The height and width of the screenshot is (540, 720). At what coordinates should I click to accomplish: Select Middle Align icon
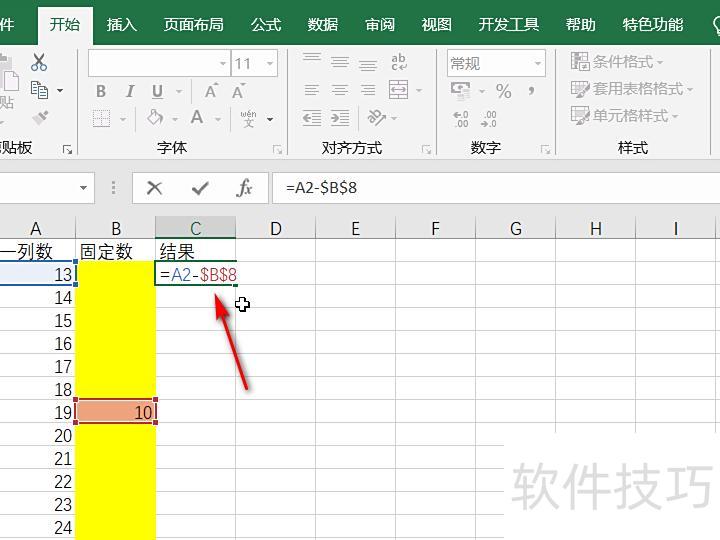(340, 62)
